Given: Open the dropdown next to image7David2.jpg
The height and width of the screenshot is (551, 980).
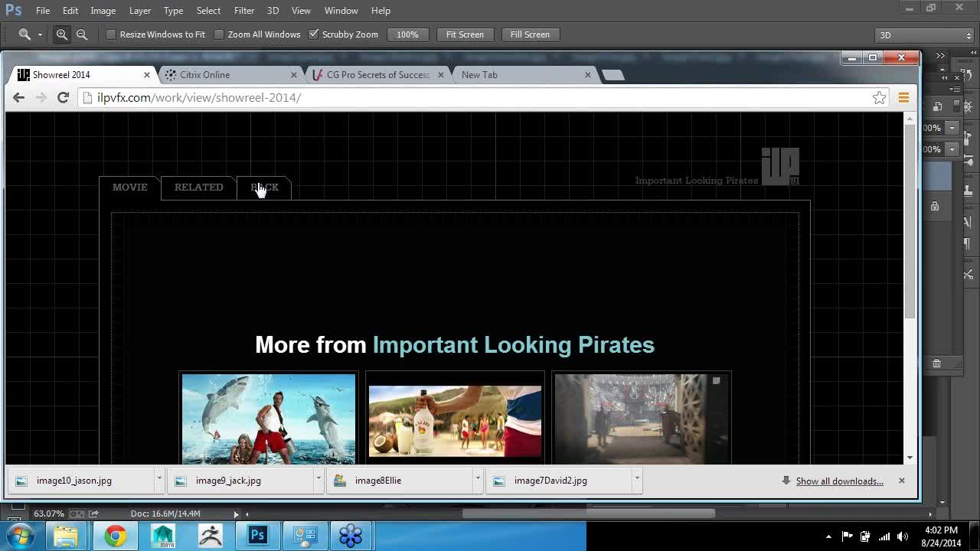Looking at the screenshot, I should click(637, 480).
